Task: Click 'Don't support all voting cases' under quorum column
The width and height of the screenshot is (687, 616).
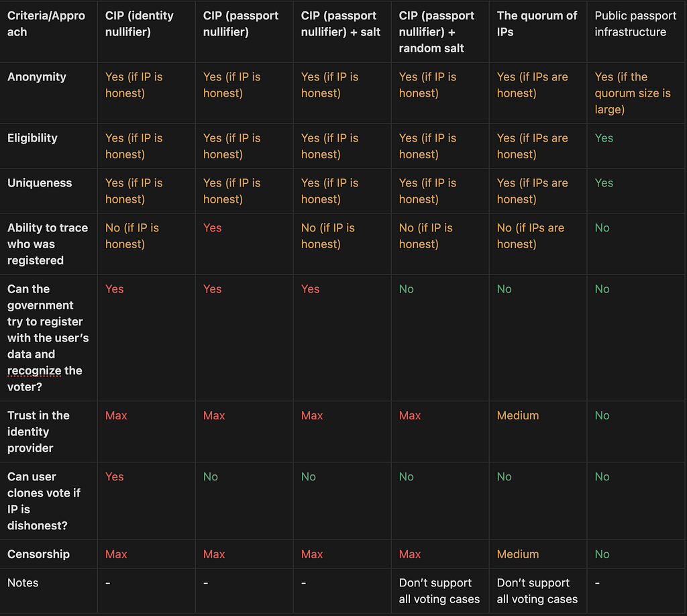Action: click(537, 591)
